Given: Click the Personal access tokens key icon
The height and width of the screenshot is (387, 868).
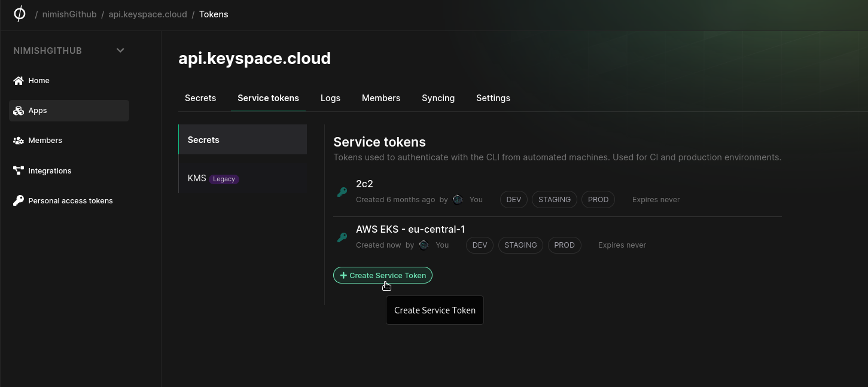Looking at the screenshot, I should click(x=19, y=201).
